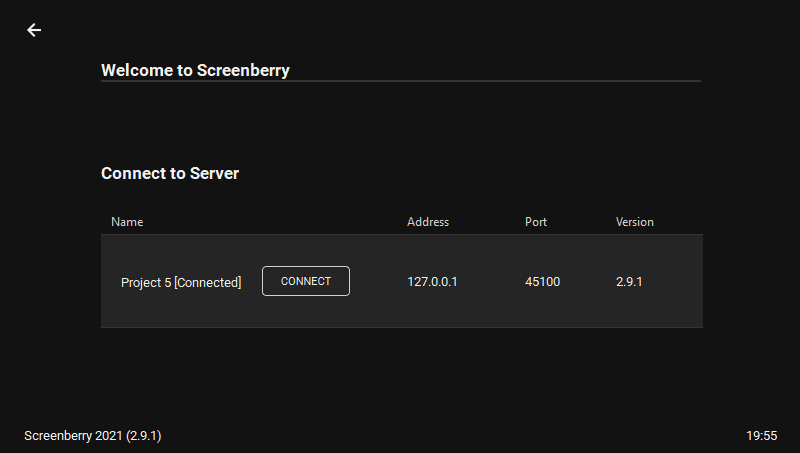Screen dimensions: 800x453
Task: Go back using the arrow icon
Action: [34, 30]
